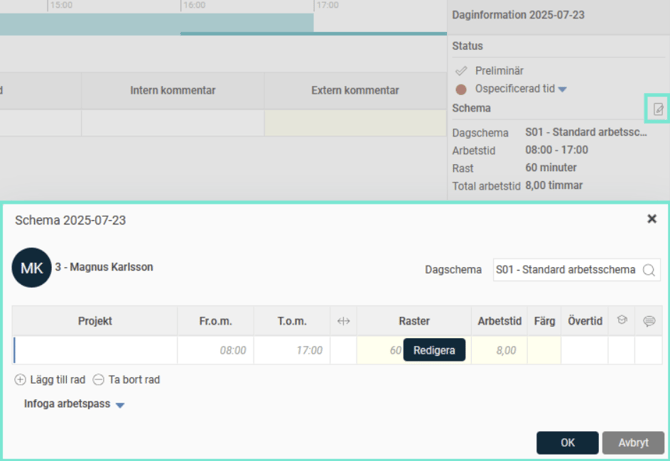Click the search icon in Dagschema field
670x461 pixels.
point(650,270)
